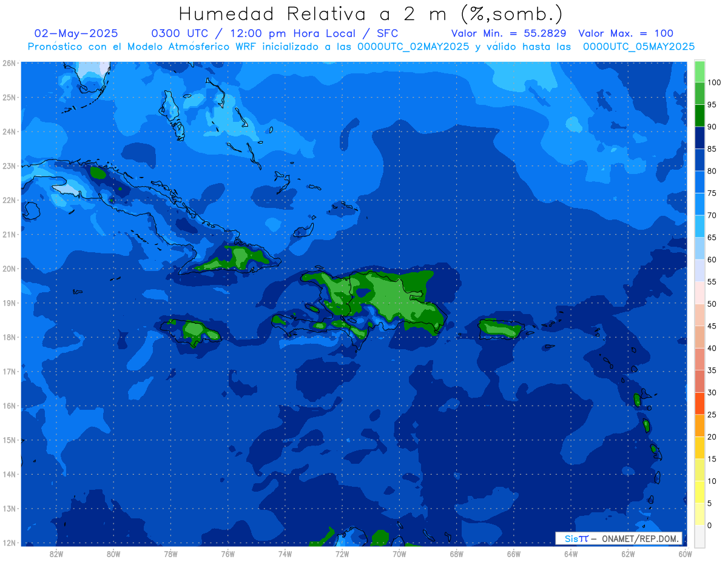728x562 pixels.
Task: Click the legend value "20"
Action: coord(712,437)
